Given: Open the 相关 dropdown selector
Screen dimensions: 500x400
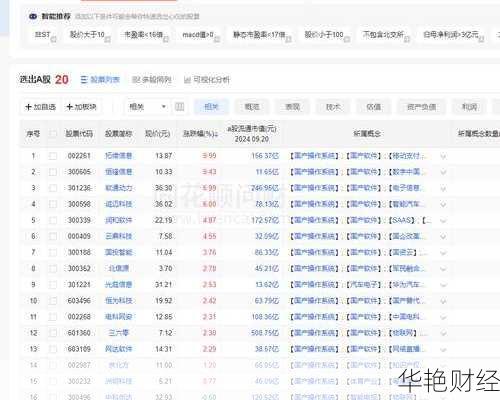Looking at the screenshot, I should [x=147, y=107].
